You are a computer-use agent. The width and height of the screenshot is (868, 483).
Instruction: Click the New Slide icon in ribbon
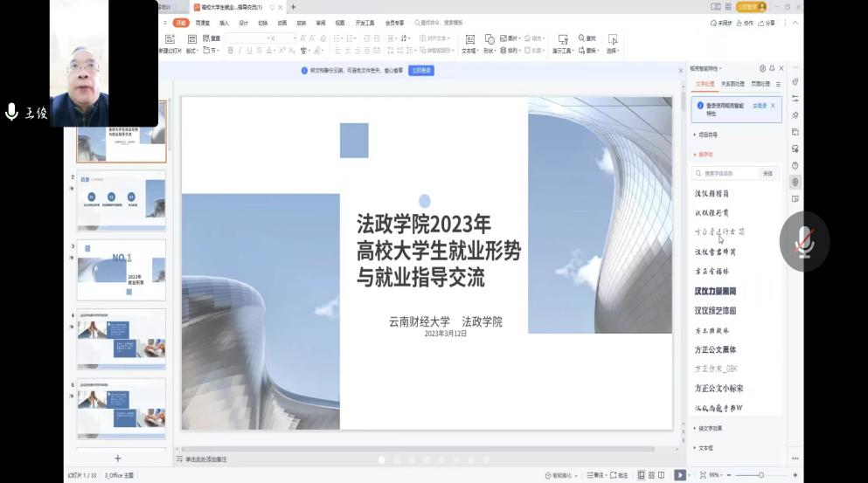coord(170,39)
